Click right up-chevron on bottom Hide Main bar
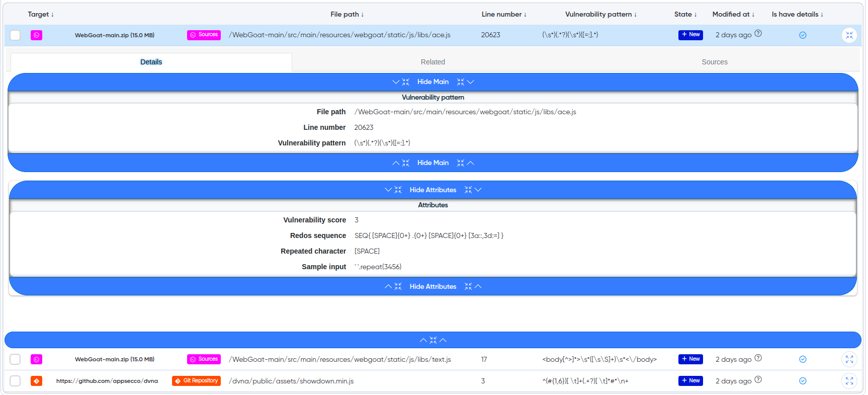The width and height of the screenshot is (868, 395). (471, 163)
